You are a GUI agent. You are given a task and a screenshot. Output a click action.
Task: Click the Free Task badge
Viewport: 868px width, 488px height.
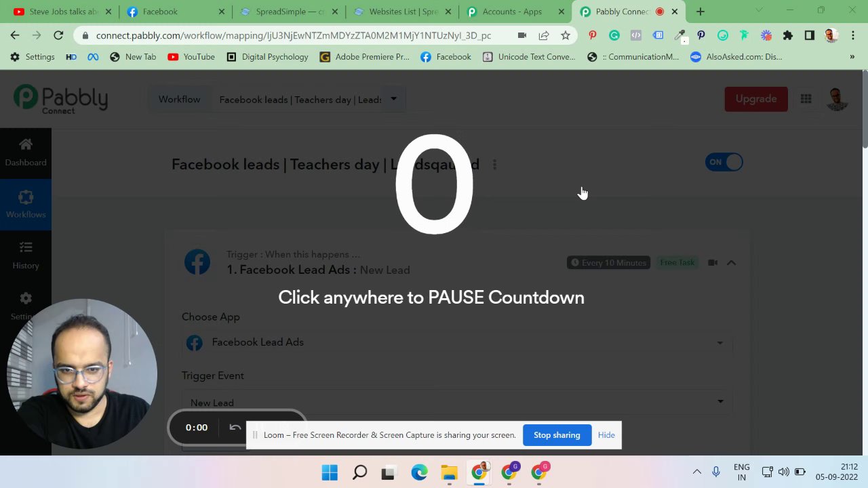(677, 262)
